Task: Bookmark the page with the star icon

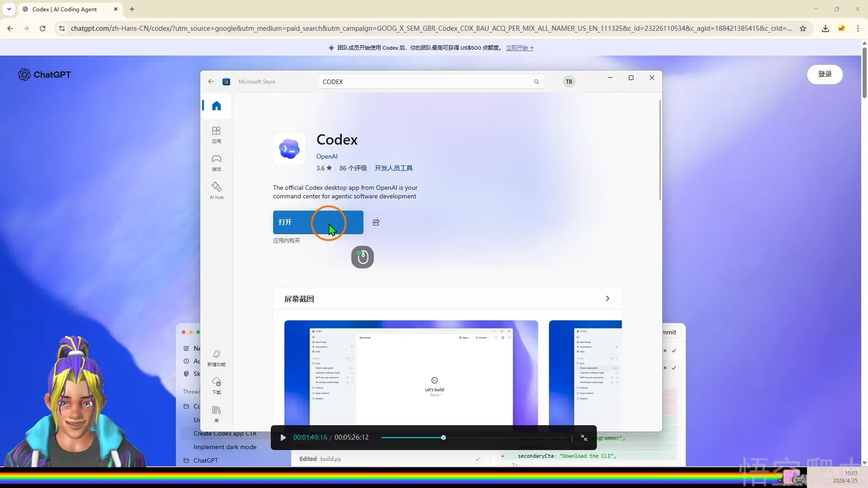Action: [x=803, y=28]
